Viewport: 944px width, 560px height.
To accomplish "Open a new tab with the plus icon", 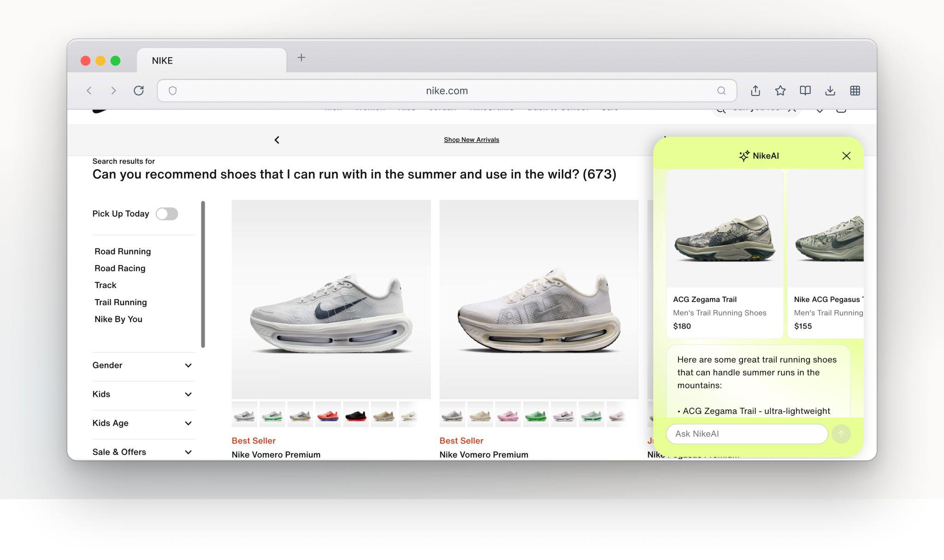I will (x=301, y=58).
